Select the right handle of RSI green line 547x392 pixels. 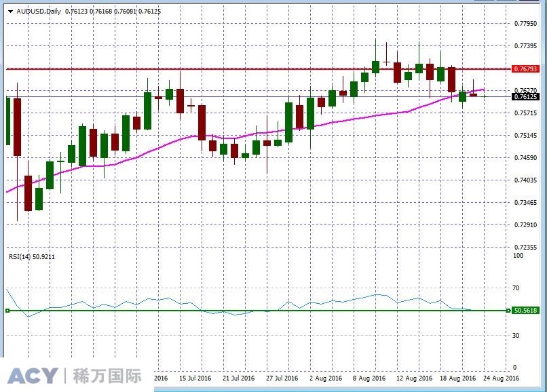tap(508, 311)
